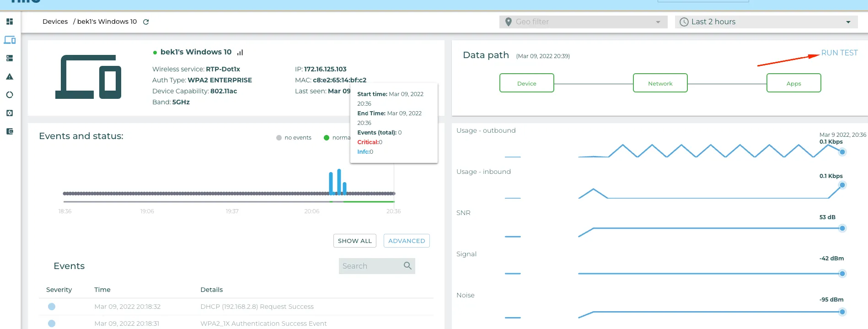Click the Details column header
Image resolution: width=868 pixels, height=329 pixels.
(212, 290)
